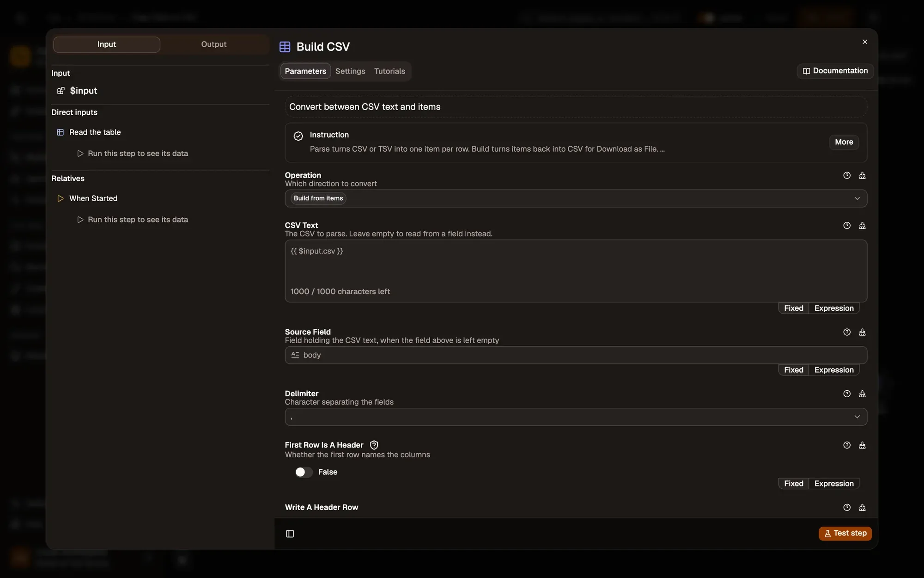Image resolution: width=924 pixels, height=578 pixels.
Task: Select the Input panel tab
Action: point(107,44)
